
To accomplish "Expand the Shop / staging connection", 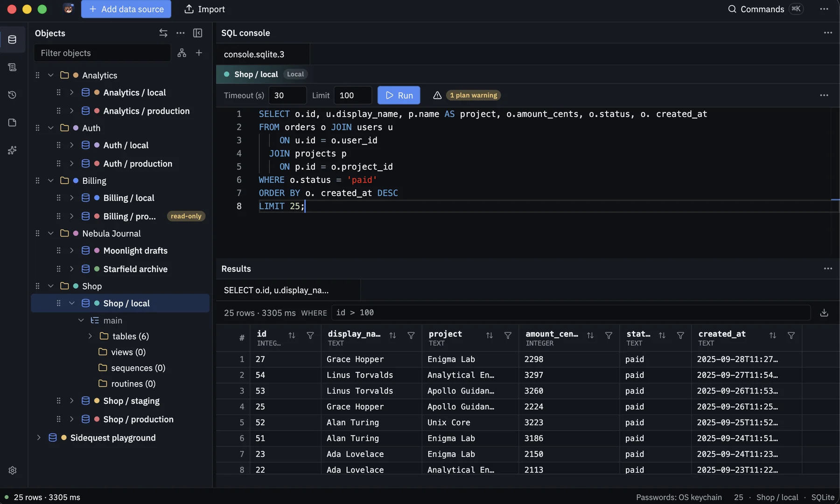I will coord(72,401).
